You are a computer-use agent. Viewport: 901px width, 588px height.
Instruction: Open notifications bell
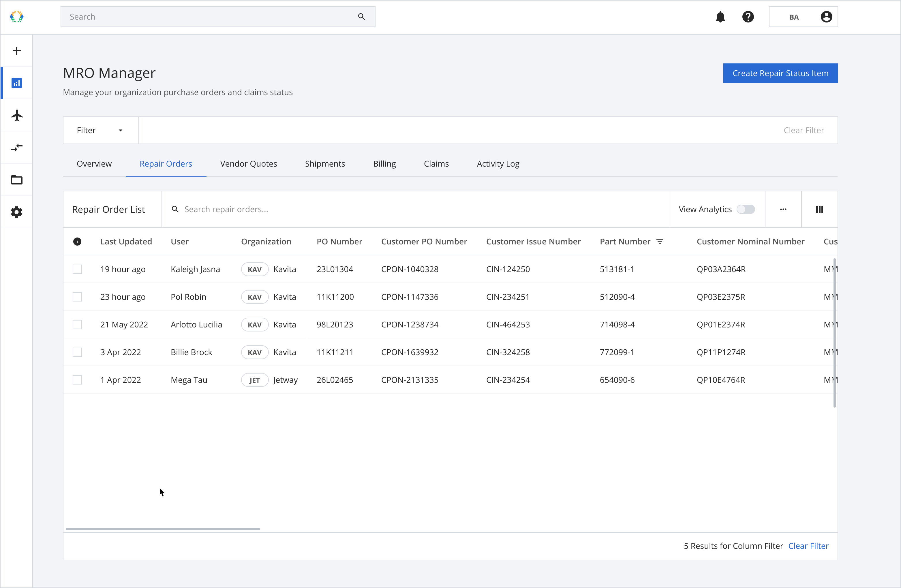click(x=720, y=17)
